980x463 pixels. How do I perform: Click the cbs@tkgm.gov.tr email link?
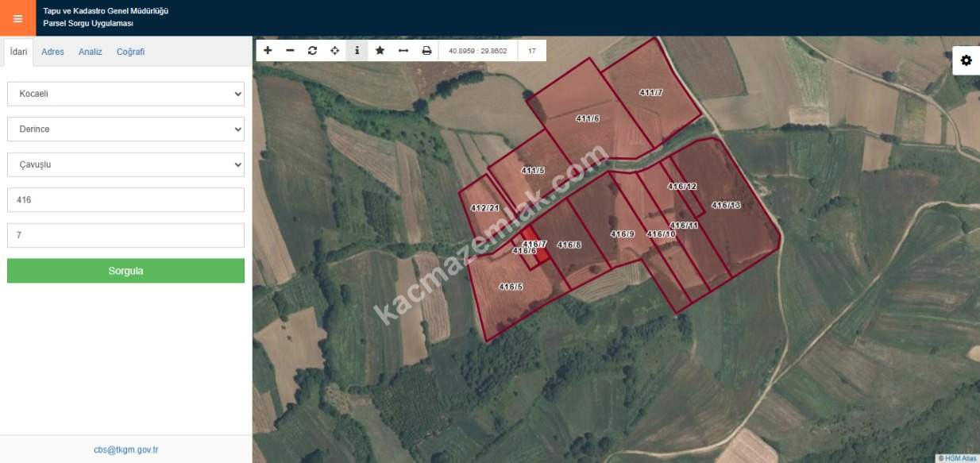(125, 449)
